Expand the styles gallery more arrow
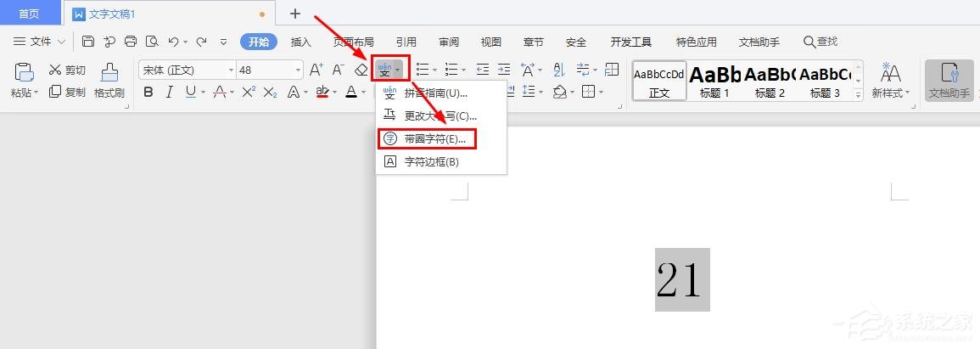Screen dimensions: 980x349 pos(858,96)
